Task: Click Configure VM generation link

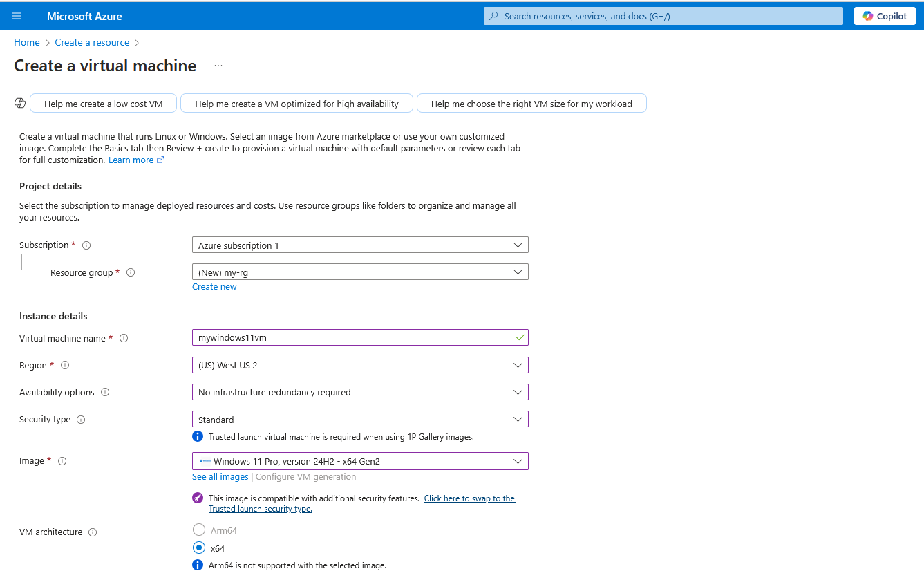Action: [x=306, y=477]
